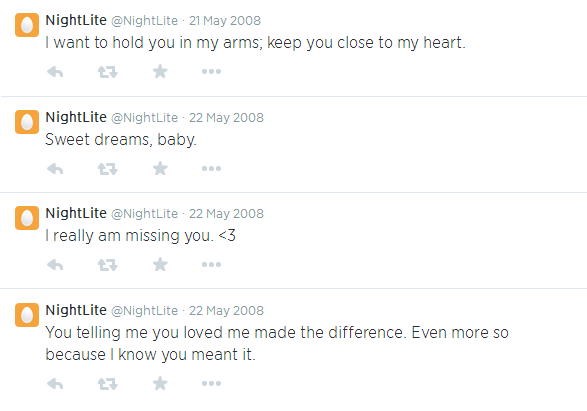Screen dimensions: 587x411
Task: Reply to the 'made the difference' tweet
Action: [x=55, y=384]
